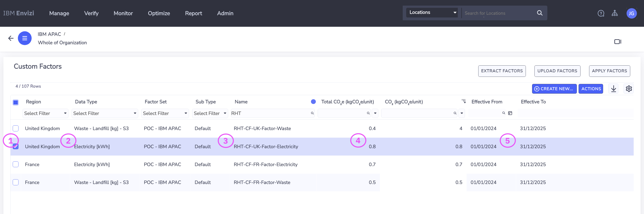Open the Manage menu

59,13
